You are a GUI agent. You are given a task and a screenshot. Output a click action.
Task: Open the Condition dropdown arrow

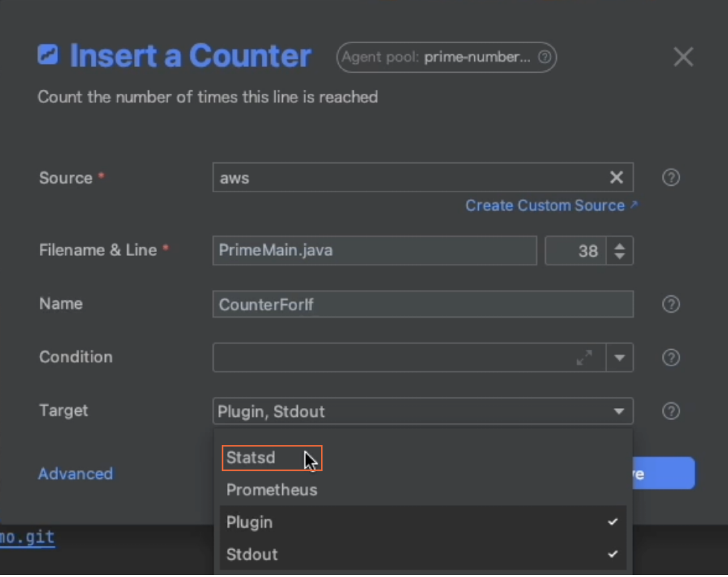[x=619, y=358]
